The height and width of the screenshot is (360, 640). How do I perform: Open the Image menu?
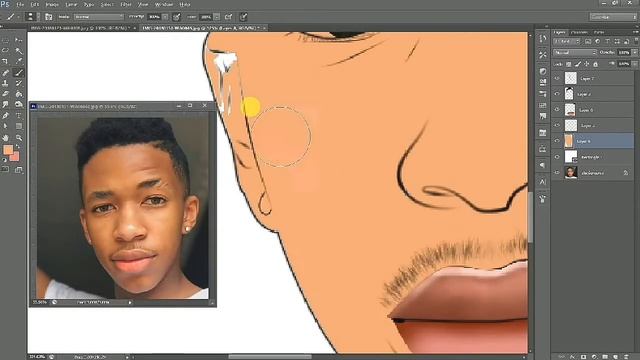(x=52, y=4)
